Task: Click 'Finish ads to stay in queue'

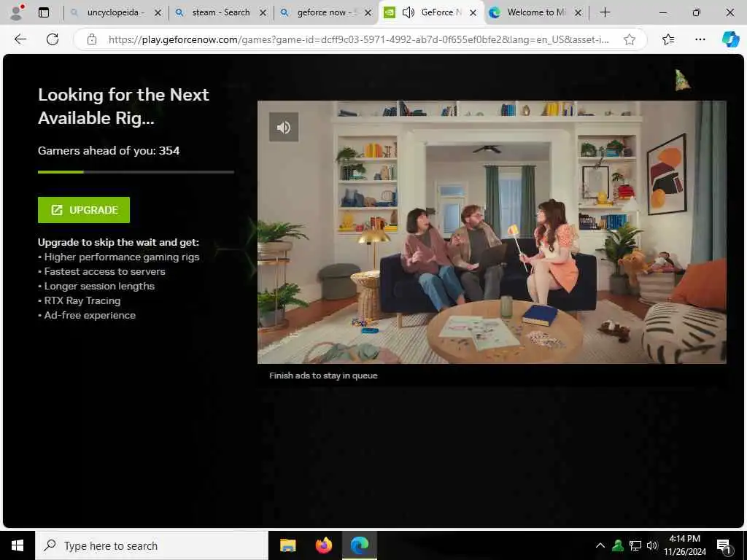Action: click(x=323, y=376)
